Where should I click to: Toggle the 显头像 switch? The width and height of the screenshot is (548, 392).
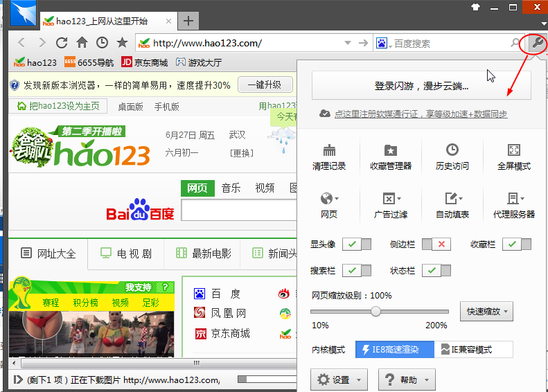[x=357, y=244]
